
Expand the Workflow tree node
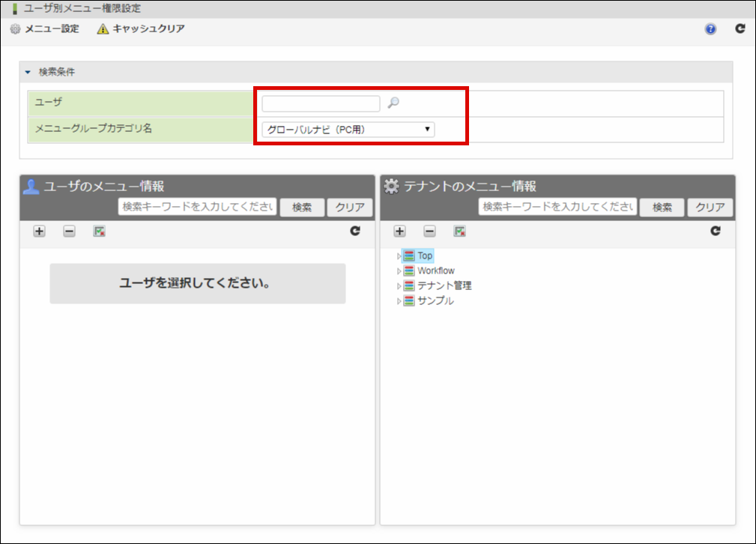(x=400, y=270)
